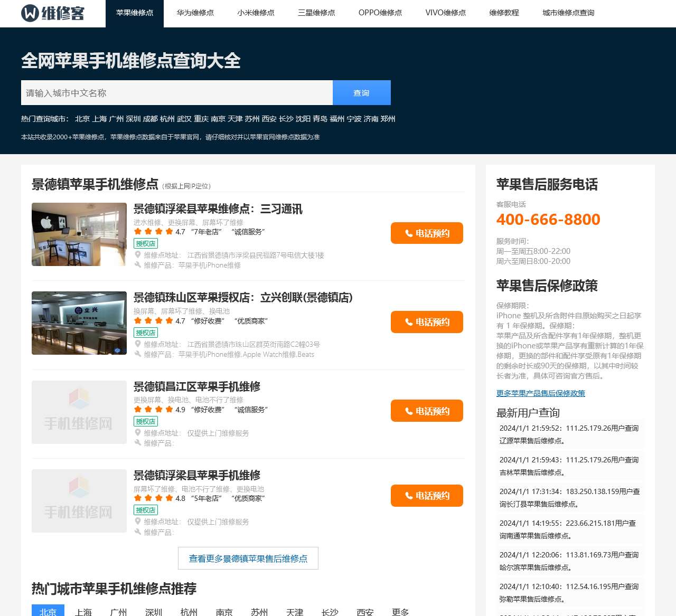Select the 授权店 tag under 立兴创联(景德镇店)
Image resolution: width=676 pixels, height=616 pixels.
(x=147, y=333)
